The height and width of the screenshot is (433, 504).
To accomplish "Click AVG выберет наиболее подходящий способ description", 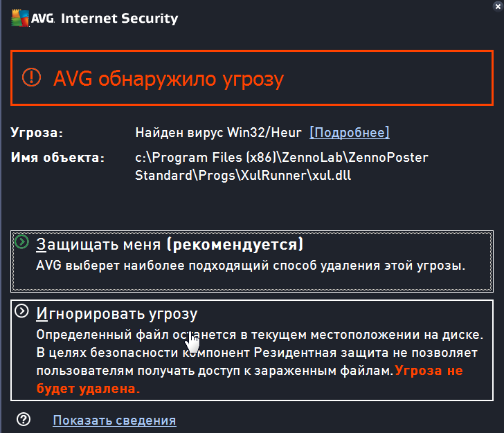I will pos(251,266).
